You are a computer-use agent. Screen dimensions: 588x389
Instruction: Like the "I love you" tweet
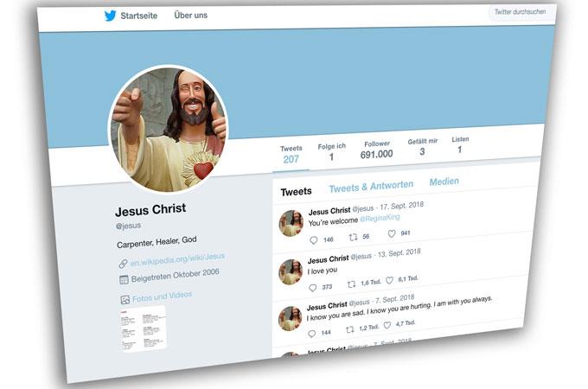[x=390, y=280]
